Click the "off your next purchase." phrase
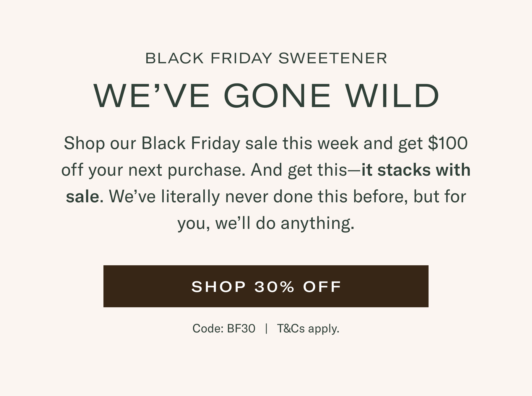The width and height of the screenshot is (532, 396). pos(153,170)
